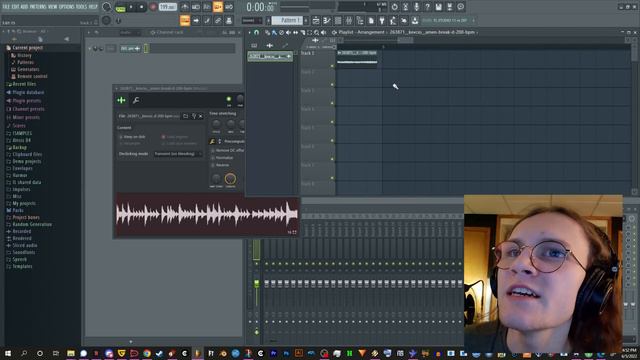The image size is (640, 360).
Task: Open the FILE menu
Action: [x=6, y=7]
